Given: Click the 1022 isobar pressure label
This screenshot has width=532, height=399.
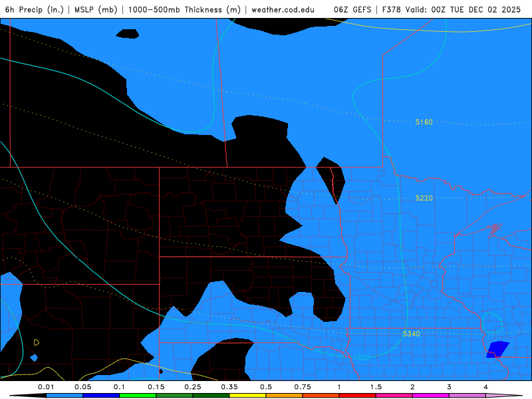Looking at the screenshot, I should tap(361, 358).
